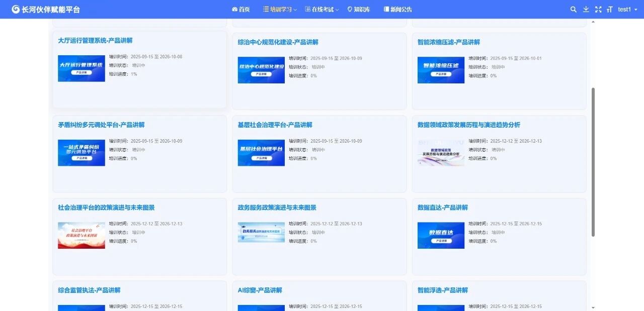Click the 长河伙伴赋能平台 logo icon
644x311 pixels.
tap(16, 10)
